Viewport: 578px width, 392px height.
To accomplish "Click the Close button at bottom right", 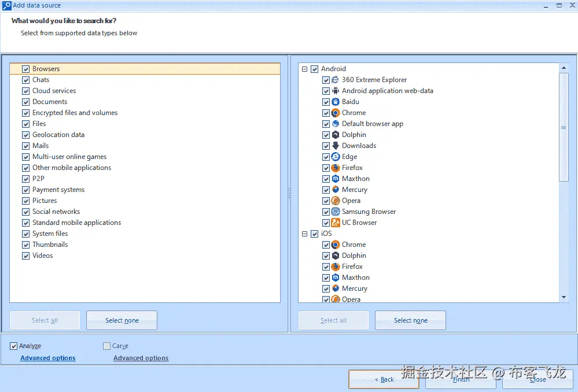I will [538, 379].
